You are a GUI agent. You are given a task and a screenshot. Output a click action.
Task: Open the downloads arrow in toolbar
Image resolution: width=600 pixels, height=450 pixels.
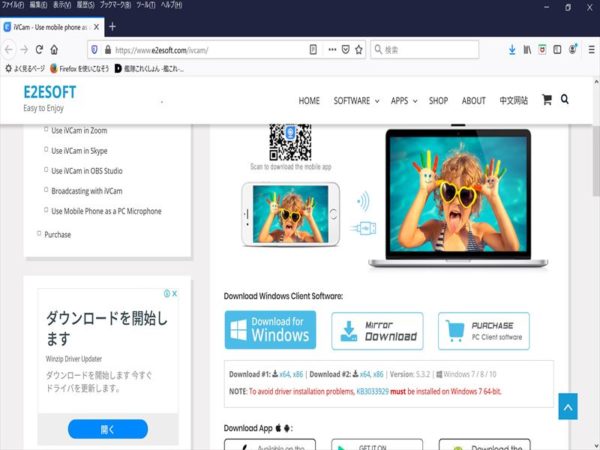512,49
